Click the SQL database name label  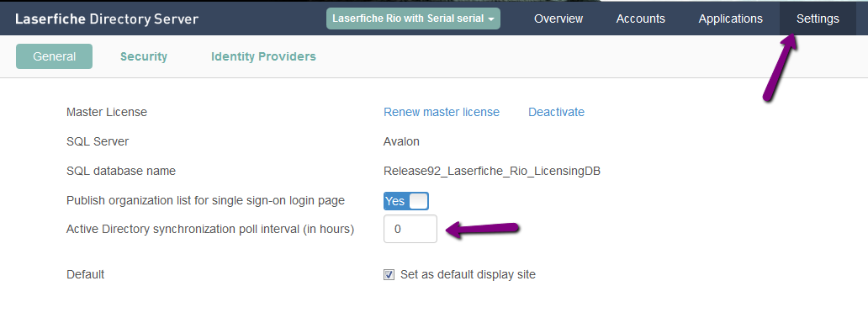tap(120, 171)
